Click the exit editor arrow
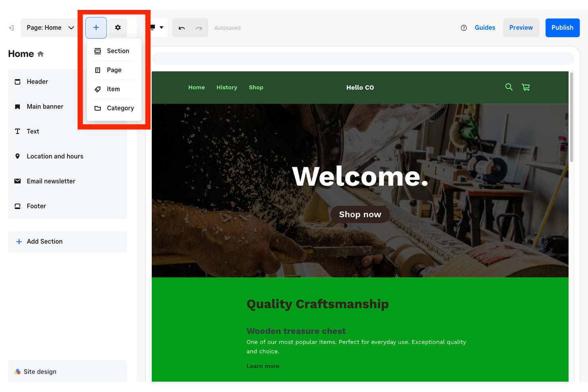Viewport: 588px width, 392px height. point(11,27)
